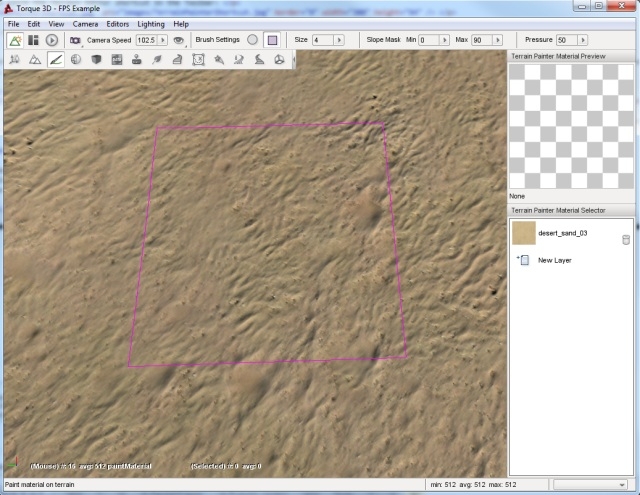Select the Terrain Editor mountain icon
This screenshot has width=640, height=495.
pyautogui.click(x=34, y=60)
